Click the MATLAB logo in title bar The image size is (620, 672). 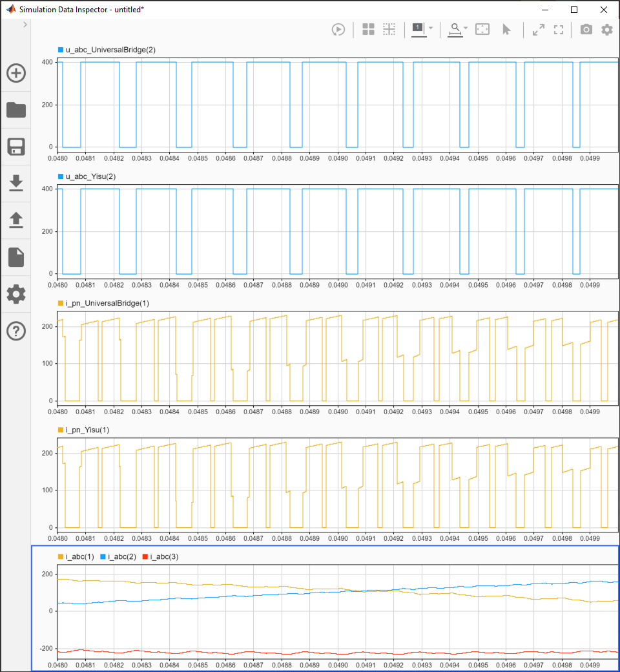pos(11,10)
